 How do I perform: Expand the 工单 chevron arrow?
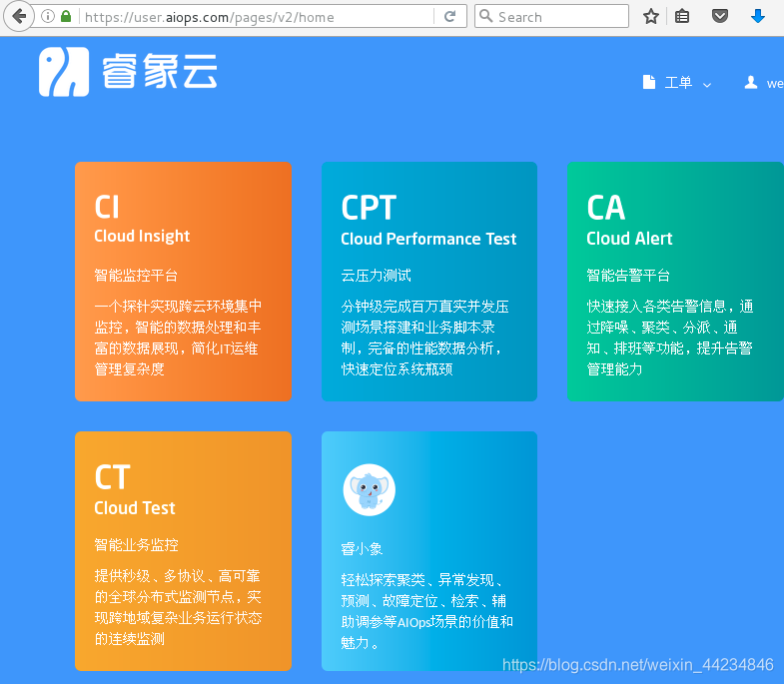(x=707, y=85)
